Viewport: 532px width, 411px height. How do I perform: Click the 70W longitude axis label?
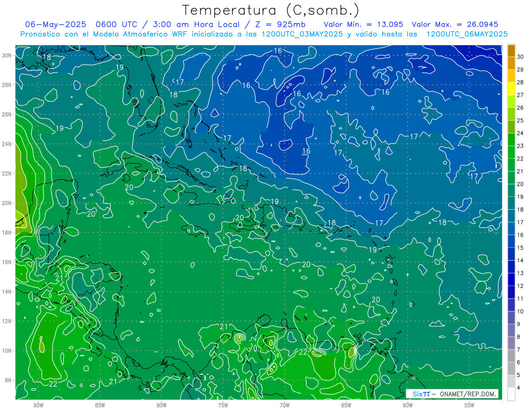tap(285, 405)
